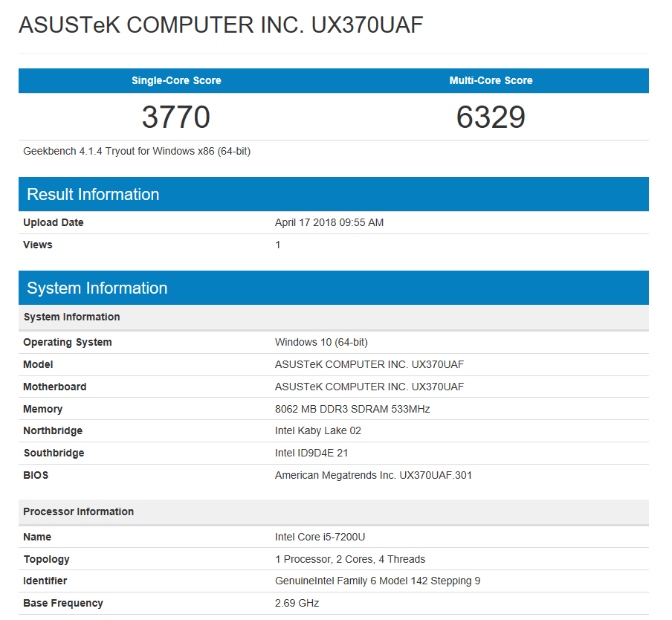Select the gray System Information subheading
The width and height of the screenshot is (672, 620).
click(x=71, y=317)
